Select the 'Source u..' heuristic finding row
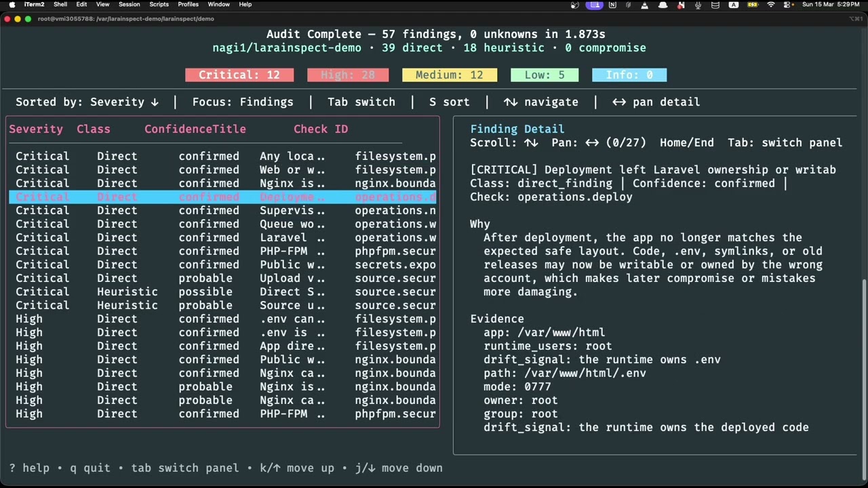The width and height of the screenshot is (868, 488). [222, 305]
